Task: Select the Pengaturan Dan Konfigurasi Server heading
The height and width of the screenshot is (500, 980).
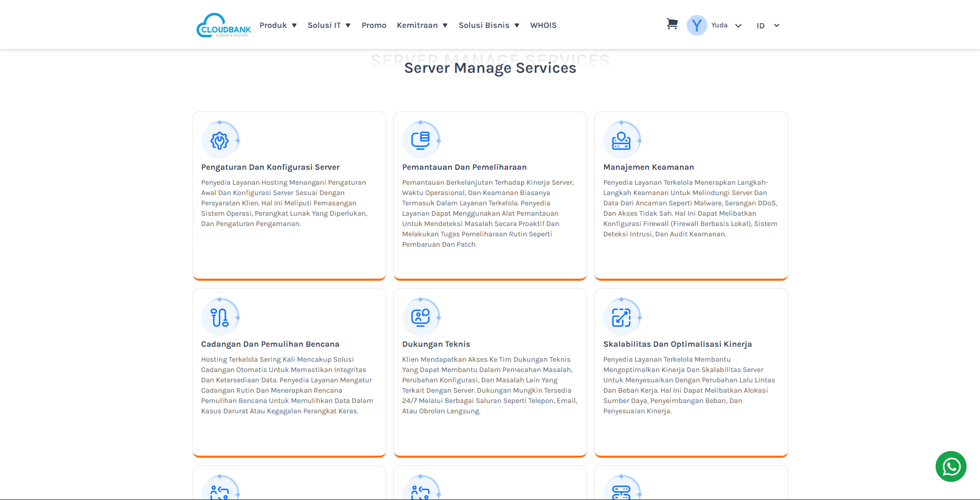Action: 270,167
